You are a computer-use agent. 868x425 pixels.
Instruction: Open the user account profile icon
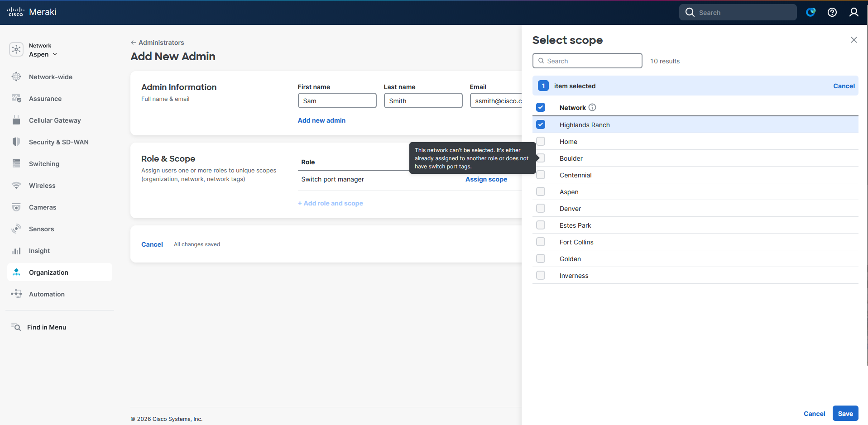854,12
